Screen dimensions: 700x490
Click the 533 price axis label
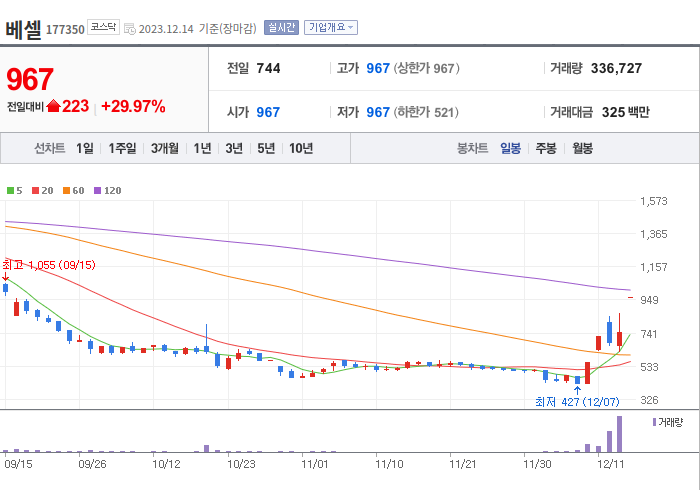point(649,367)
